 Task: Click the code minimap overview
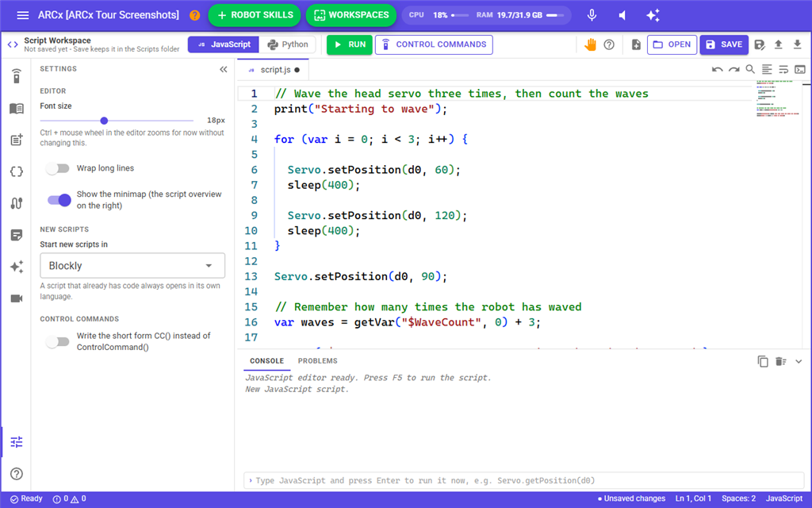click(779, 98)
